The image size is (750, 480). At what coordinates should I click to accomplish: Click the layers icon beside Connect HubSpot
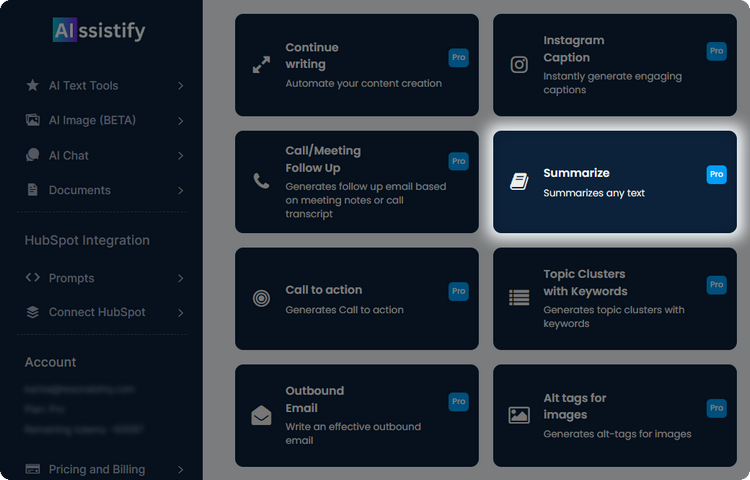[x=33, y=312]
